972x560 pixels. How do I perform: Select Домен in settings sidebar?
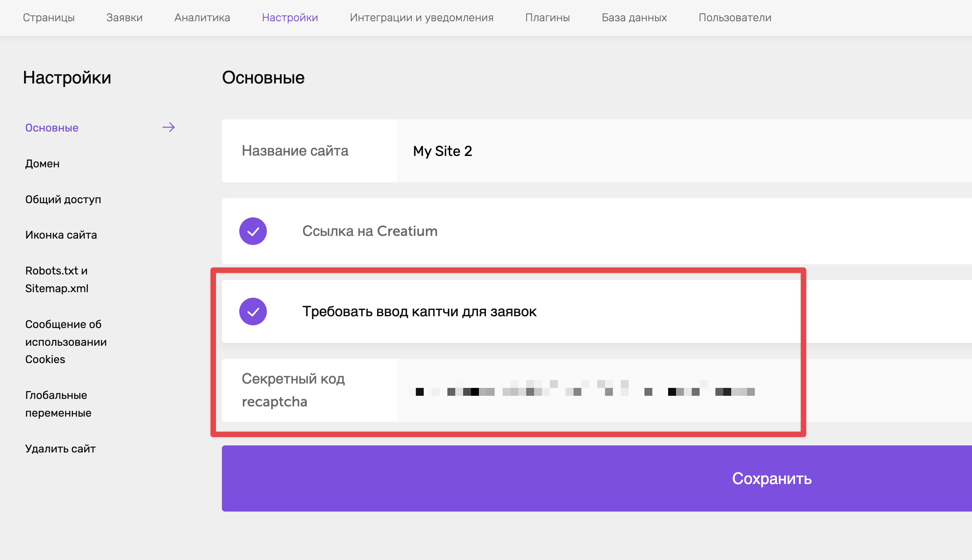[43, 163]
